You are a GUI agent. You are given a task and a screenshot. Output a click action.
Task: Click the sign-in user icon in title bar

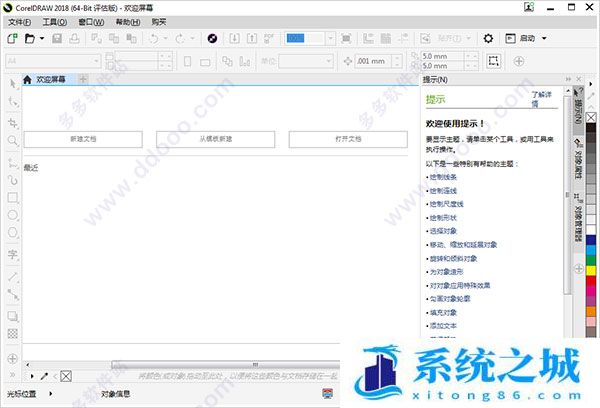coord(529,7)
